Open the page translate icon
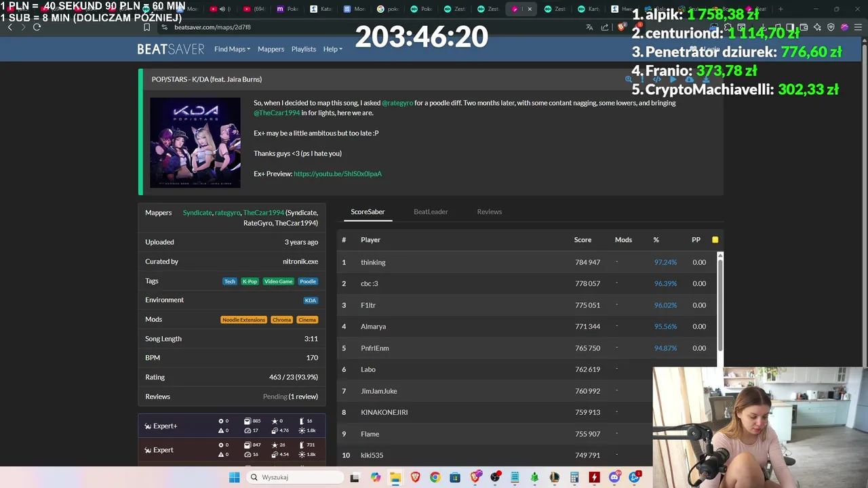The height and width of the screenshot is (488, 868). (589, 27)
